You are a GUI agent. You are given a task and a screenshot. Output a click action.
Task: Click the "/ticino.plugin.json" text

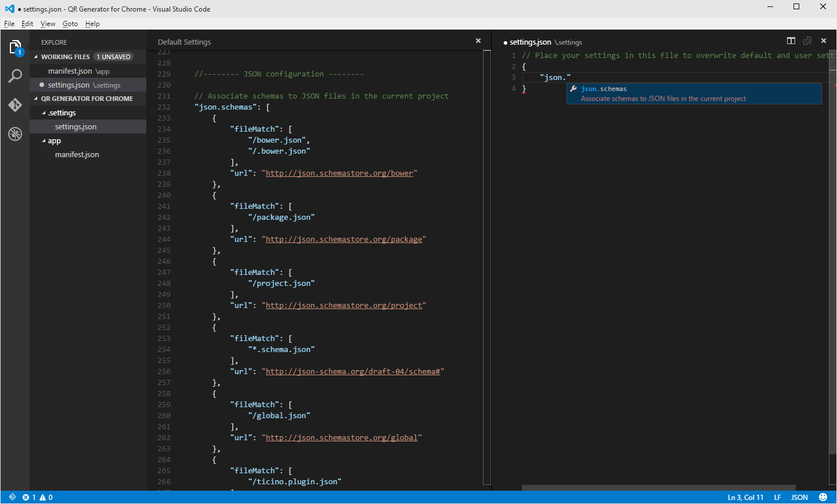[x=295, y=481]
